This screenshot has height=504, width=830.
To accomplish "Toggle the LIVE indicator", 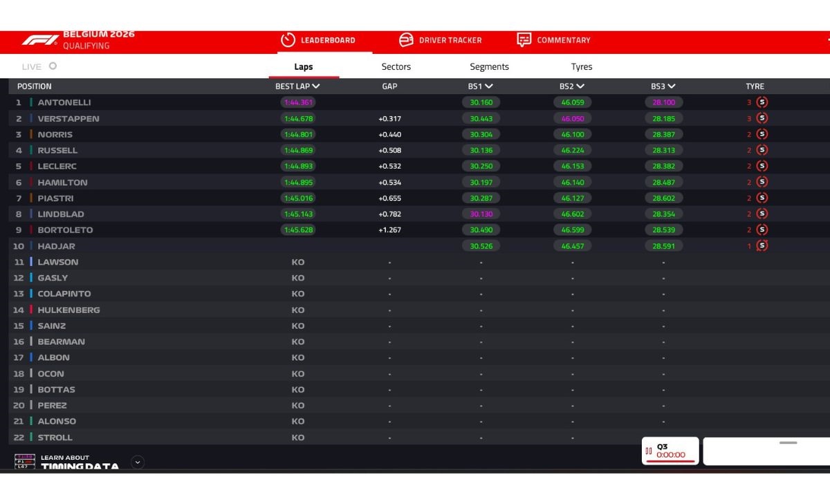I will pos(53,66).
